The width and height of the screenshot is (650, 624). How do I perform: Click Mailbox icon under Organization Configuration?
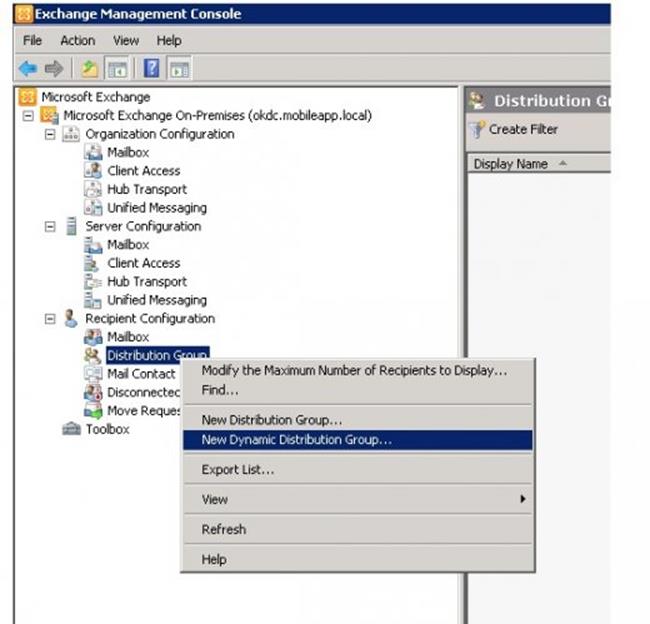point(93,152)
